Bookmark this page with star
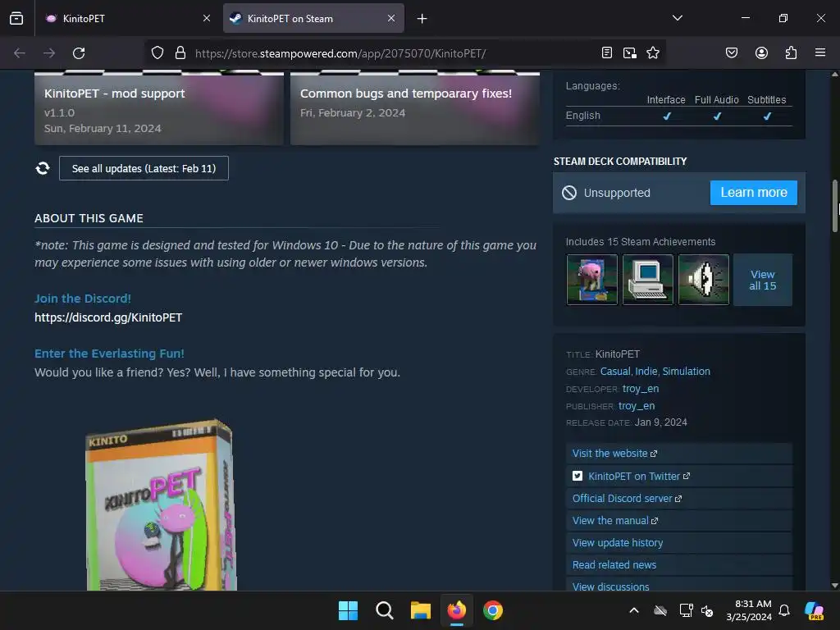This screenshot has width=840, height=630. (653, 53)
